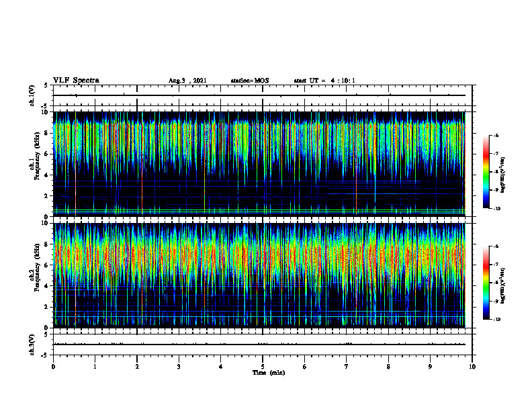Click the time axis tick label '0'
532x411 pixels.
tap(53, 367)
